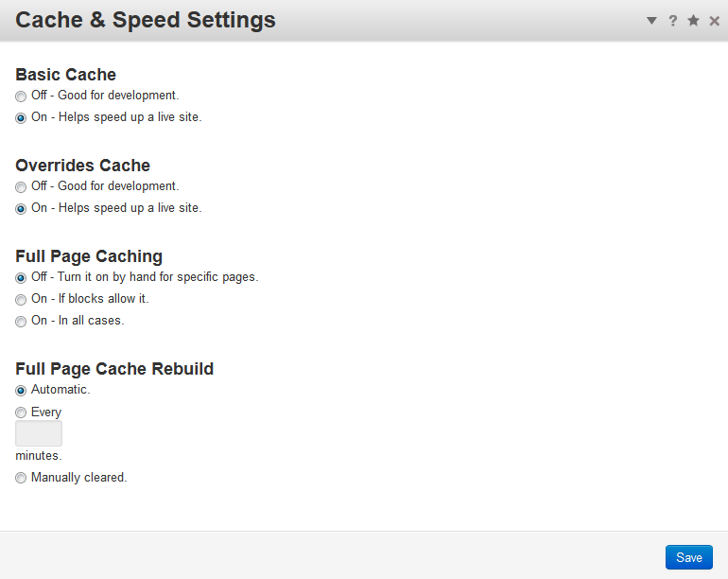
Task: Select the 'Every' minutes rebuild option
Action: (21, 412)
